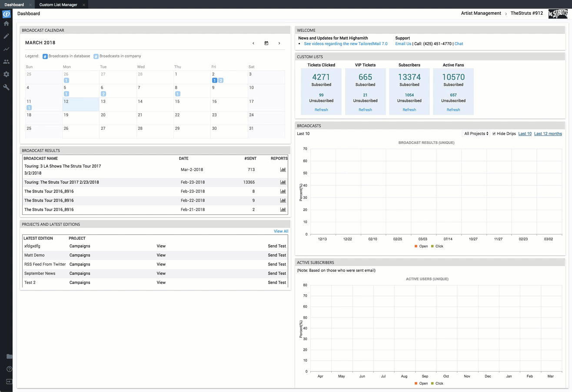Go to previous month in broadcast calendar
Screen dimensions: 572x392
(253, 43)
